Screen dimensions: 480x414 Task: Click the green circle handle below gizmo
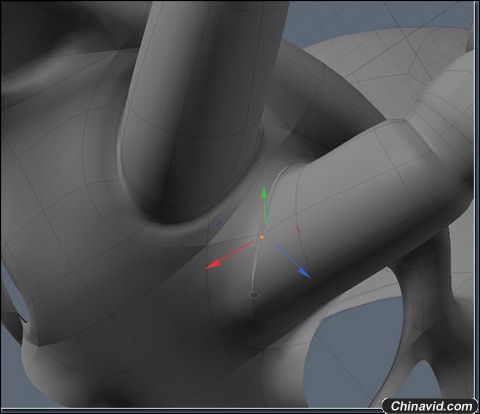(x=254, y=295)
